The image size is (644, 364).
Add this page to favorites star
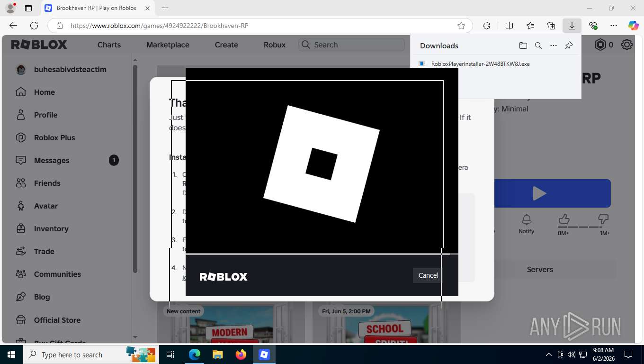coord(461,26)
